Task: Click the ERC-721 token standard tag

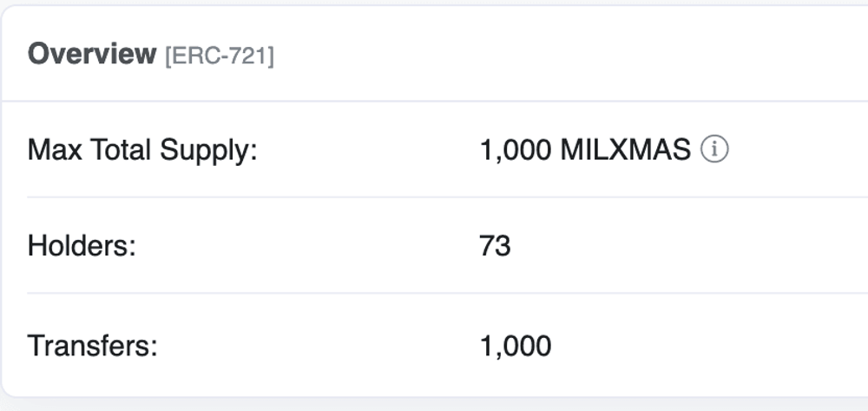Action: click(x=220, y=56)
